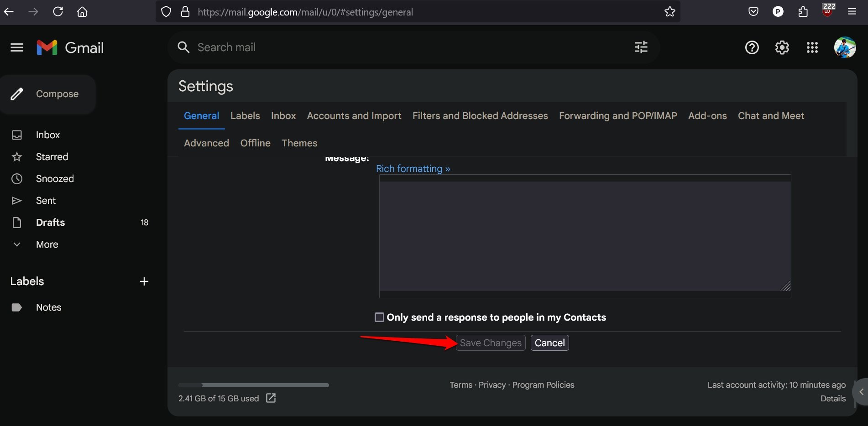Open the Terms link

click(461, 385)
